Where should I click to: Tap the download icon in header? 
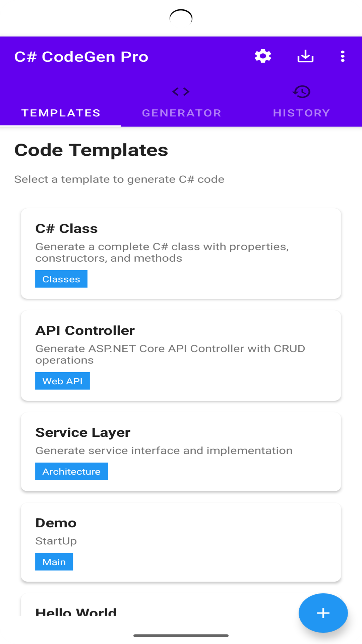tap(305, 56)
